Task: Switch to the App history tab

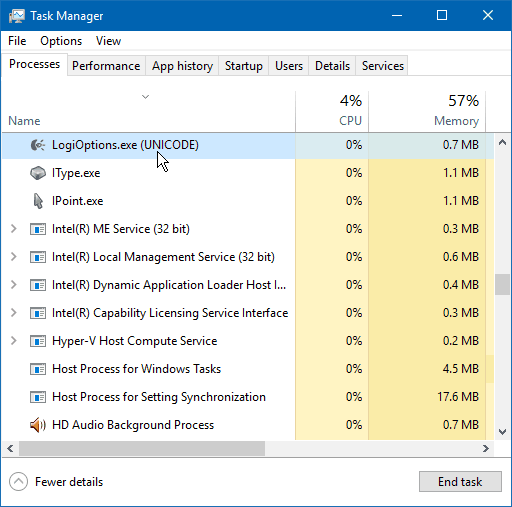Action: tap(182, 66)
